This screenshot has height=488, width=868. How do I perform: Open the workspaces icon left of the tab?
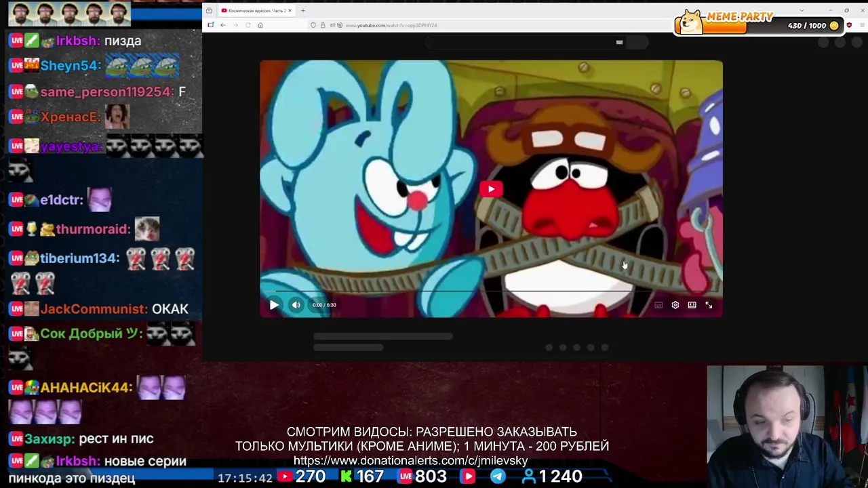point(209,11)
